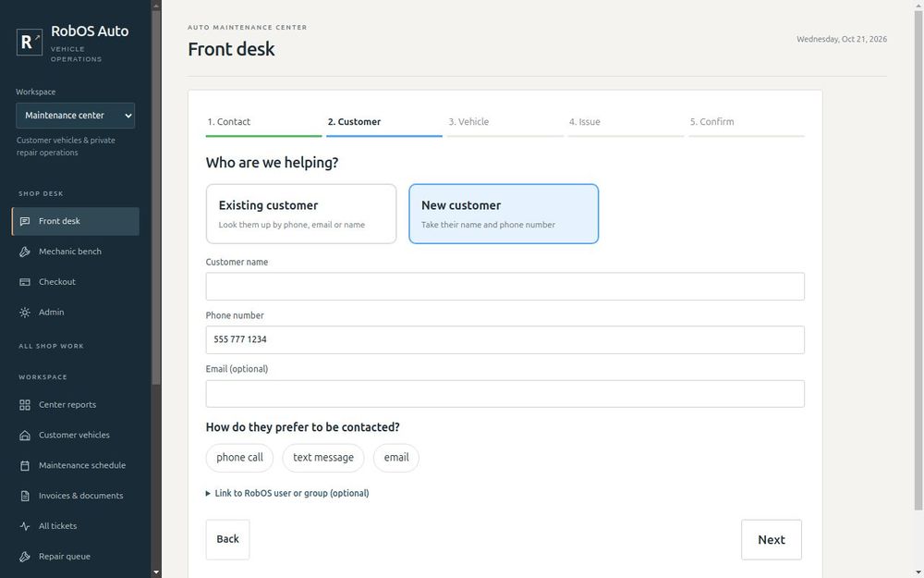Click the main page vertical scrollbar
The width and height of the screenshot is (924, 578).
tap(918, 260)
